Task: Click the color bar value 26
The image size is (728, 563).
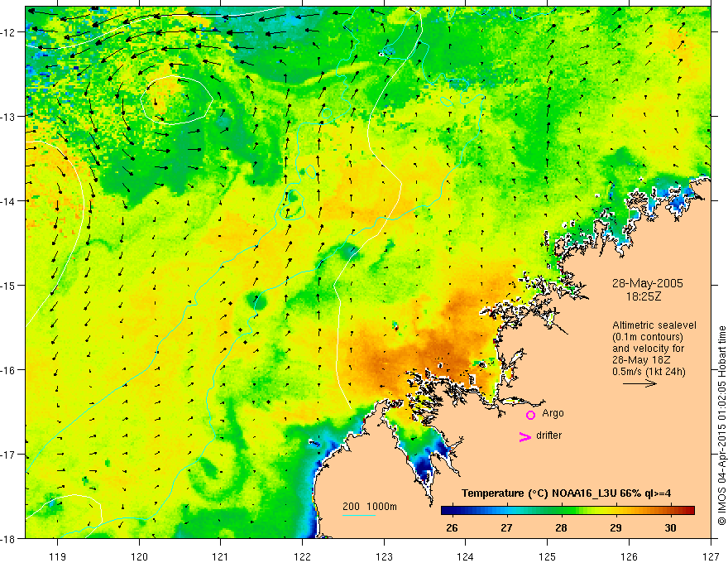Action: [452, 527]
